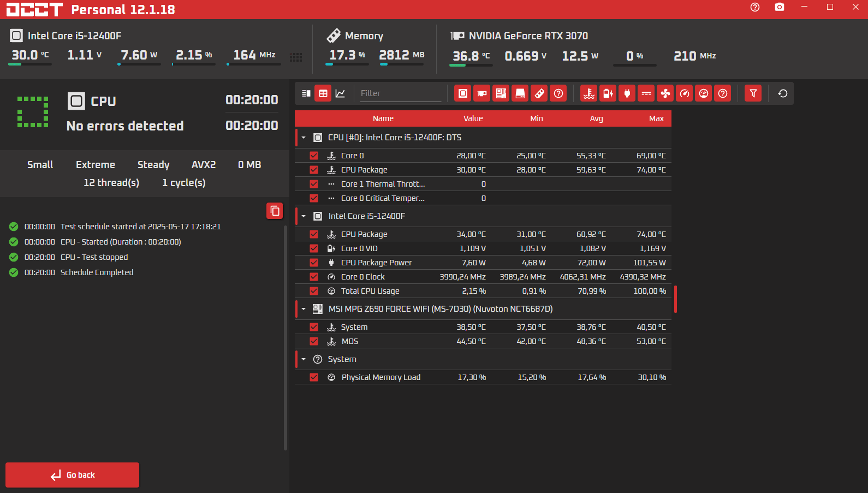Open the graph view icon
Image resolution: width=868 pixels, height=493 pixels.
tap(340, 93)
